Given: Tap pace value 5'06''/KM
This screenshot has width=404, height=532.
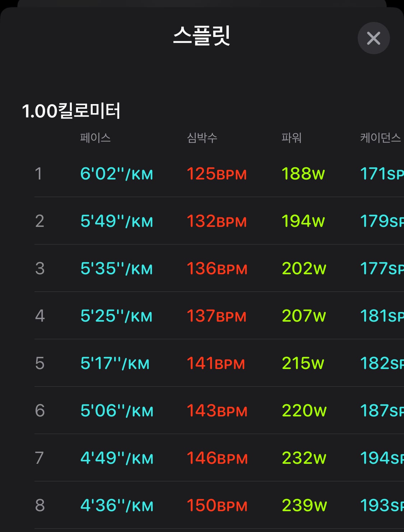Looking at the screenshot, I should [117, 411].
